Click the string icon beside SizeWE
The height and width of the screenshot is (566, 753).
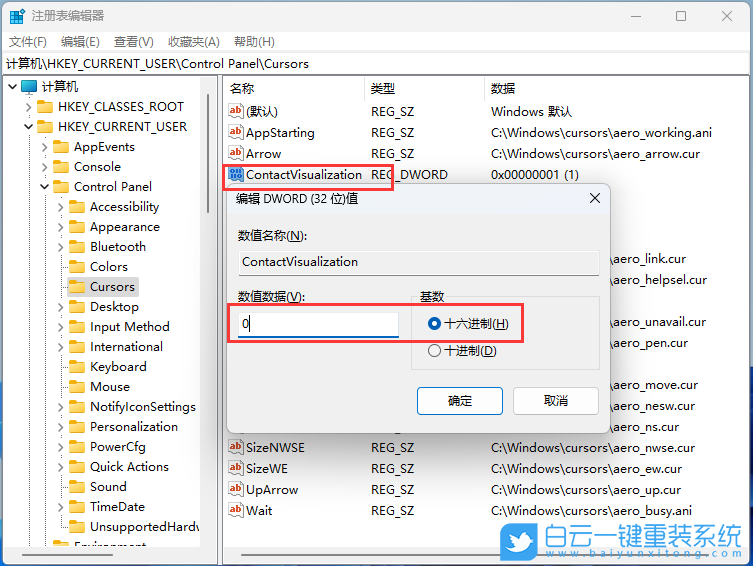(x=235, y=468)
